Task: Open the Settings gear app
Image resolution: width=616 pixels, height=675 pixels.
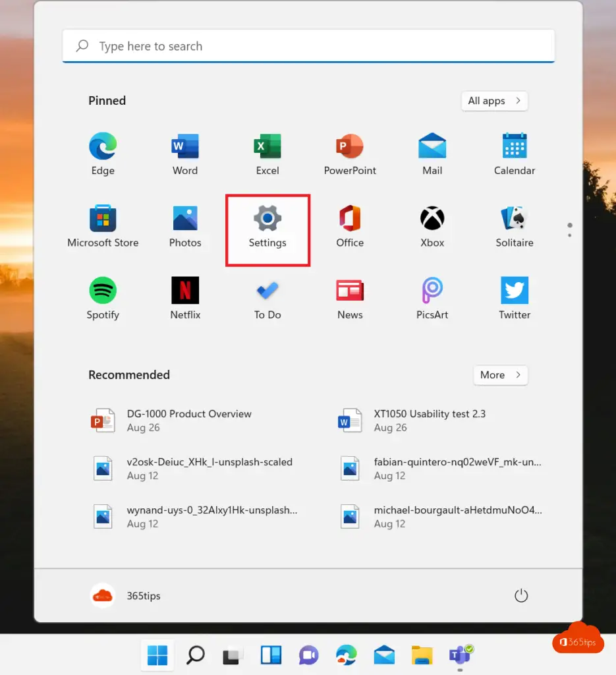Action: coord(267,226)
